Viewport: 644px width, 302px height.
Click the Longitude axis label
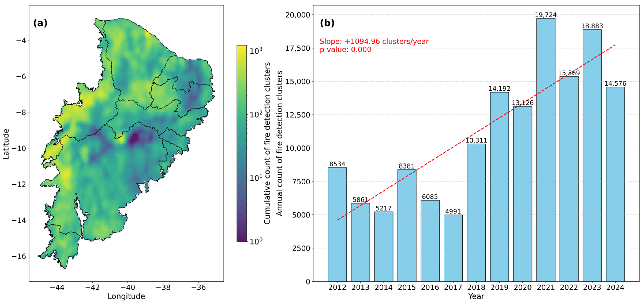pos(126,296)
